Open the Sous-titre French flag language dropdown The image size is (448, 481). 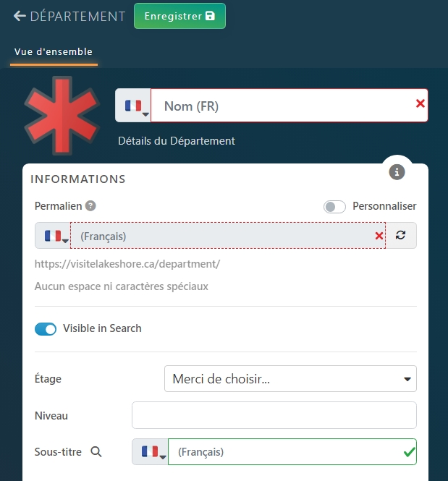pos(151,452)
